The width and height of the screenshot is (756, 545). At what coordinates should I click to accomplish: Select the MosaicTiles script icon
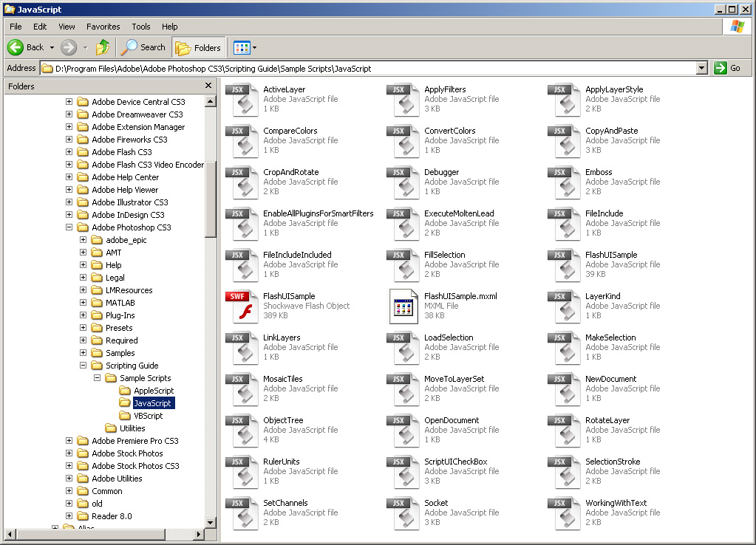click(242, 389)
